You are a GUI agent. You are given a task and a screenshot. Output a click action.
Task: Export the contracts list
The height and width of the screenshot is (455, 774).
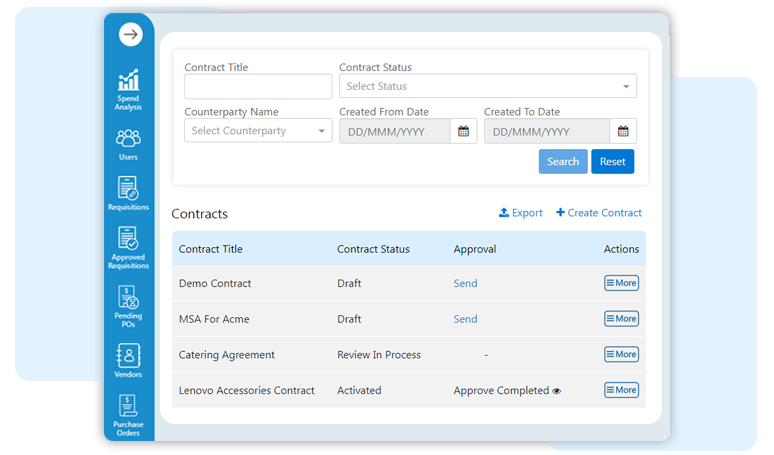(520, 213)
